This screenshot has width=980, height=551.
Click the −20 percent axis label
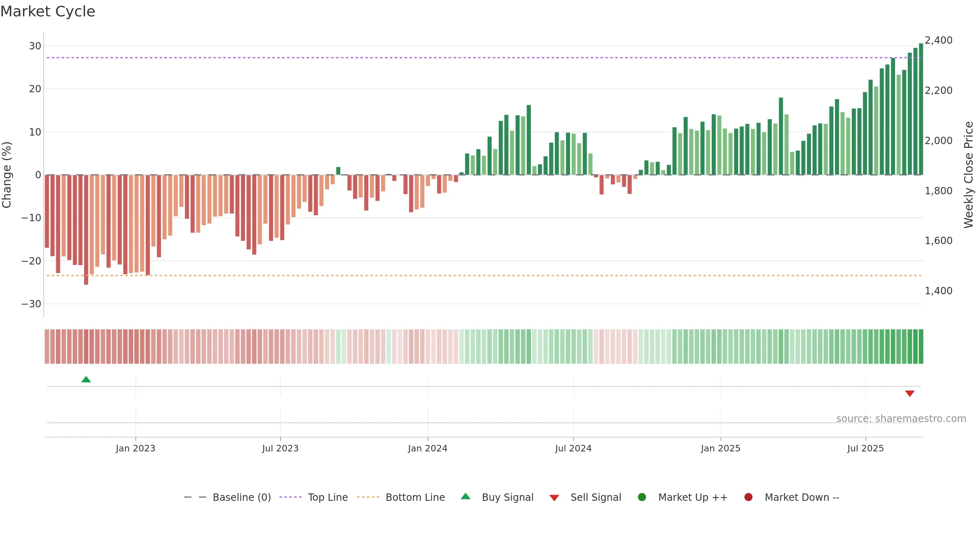point(31,261)
